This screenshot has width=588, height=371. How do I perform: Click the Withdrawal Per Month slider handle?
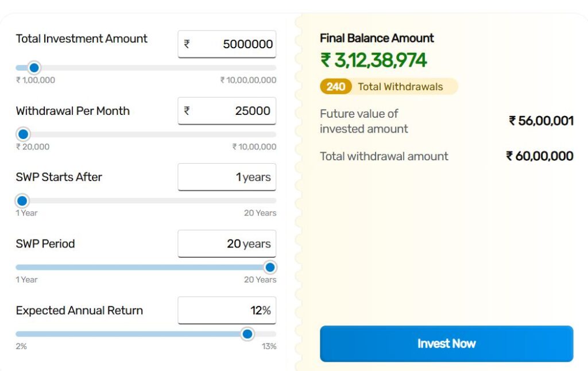tap(23, 134)
